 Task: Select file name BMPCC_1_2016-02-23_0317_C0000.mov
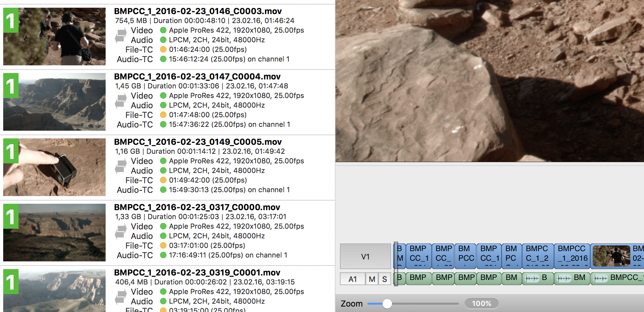tap(197, 207)
